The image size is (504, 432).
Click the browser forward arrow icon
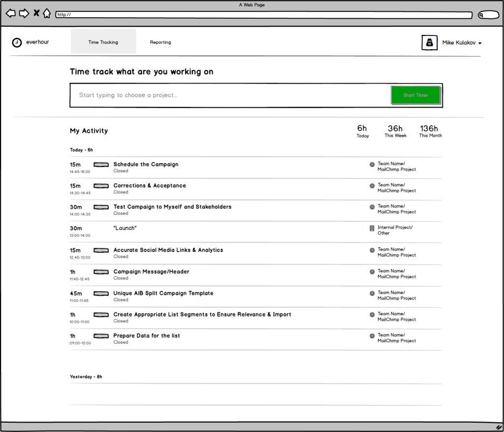(x=24, y=13)
